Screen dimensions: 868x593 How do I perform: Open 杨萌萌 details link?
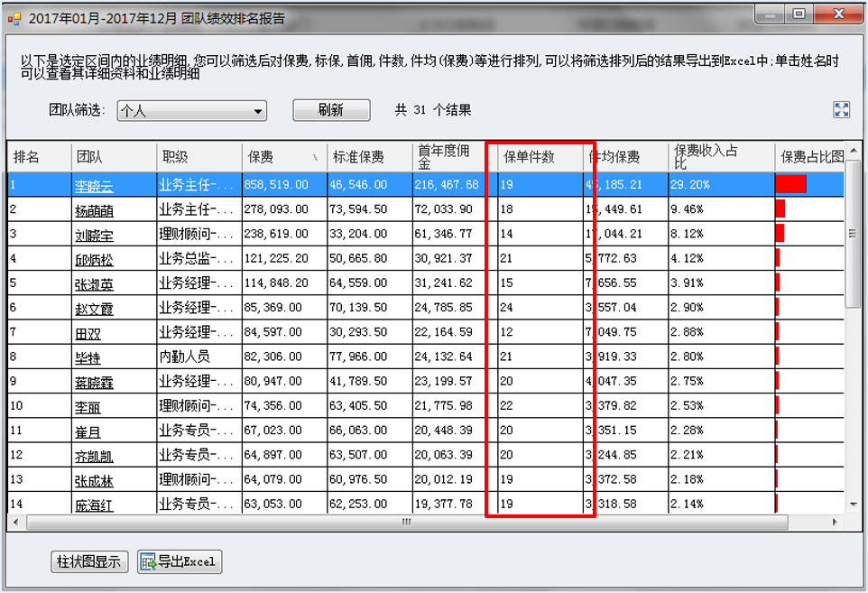94,210
